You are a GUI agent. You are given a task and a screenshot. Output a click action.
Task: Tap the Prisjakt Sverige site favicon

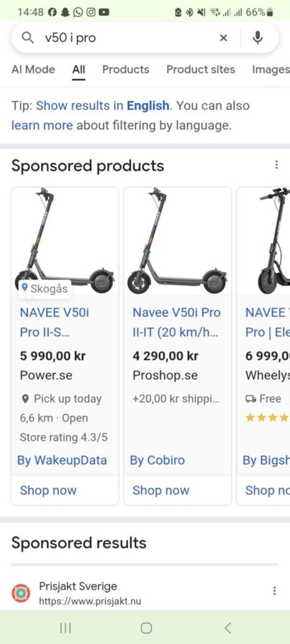pos(21,593)
